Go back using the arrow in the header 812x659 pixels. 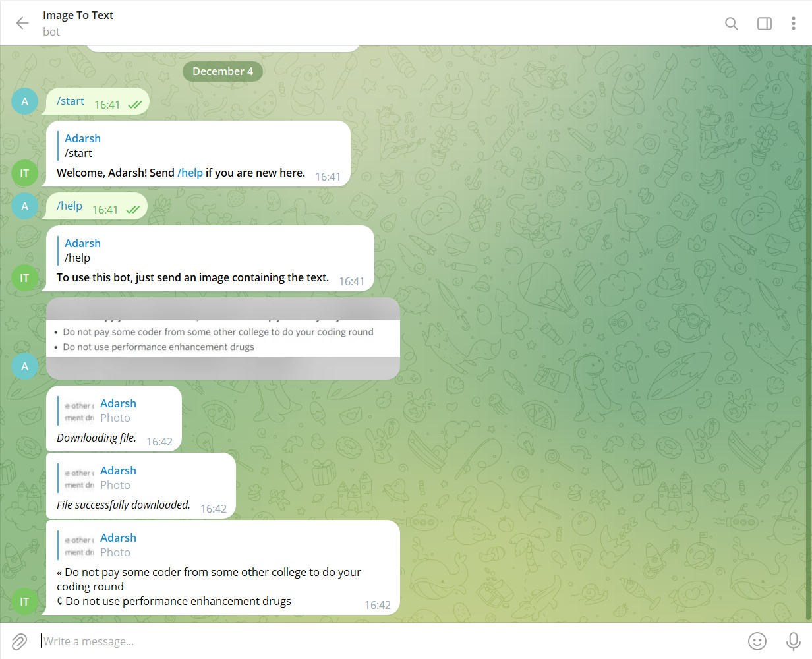coord(22,23)
